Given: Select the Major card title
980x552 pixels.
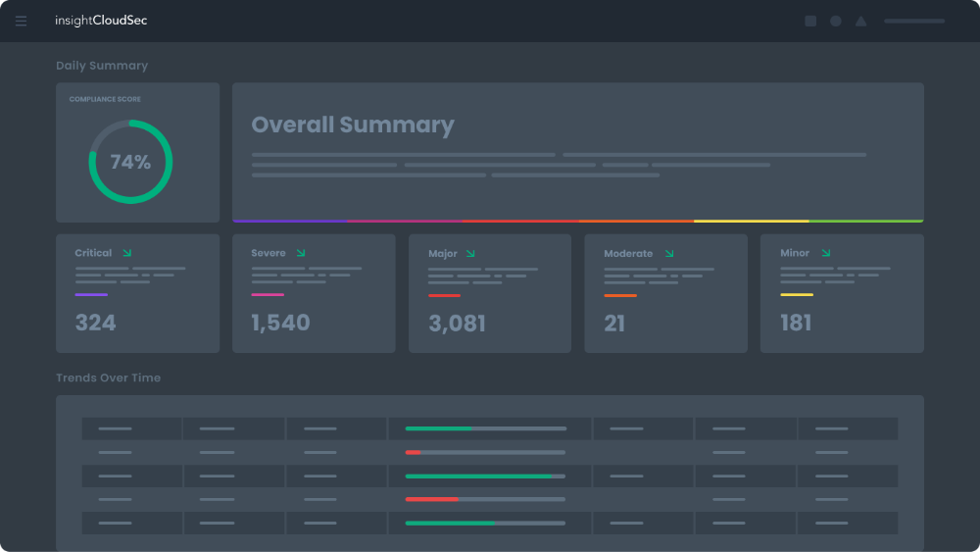Looking at the screenshot, I should click(443, 253).
